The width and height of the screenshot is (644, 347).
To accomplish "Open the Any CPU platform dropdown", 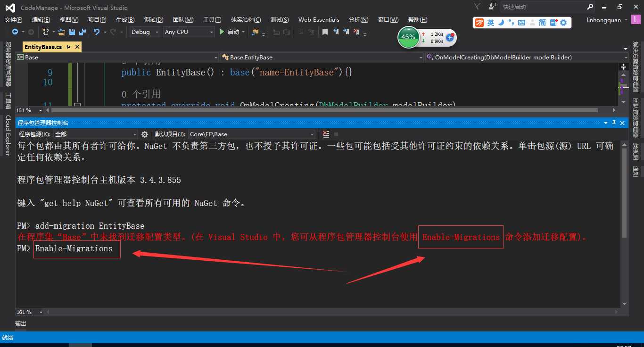I will click(189, 32).
